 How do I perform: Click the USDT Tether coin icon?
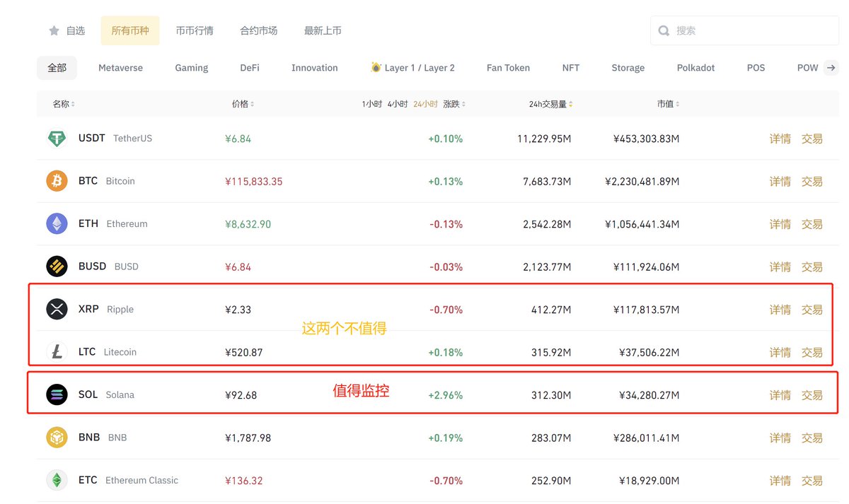tap(57, 139)
